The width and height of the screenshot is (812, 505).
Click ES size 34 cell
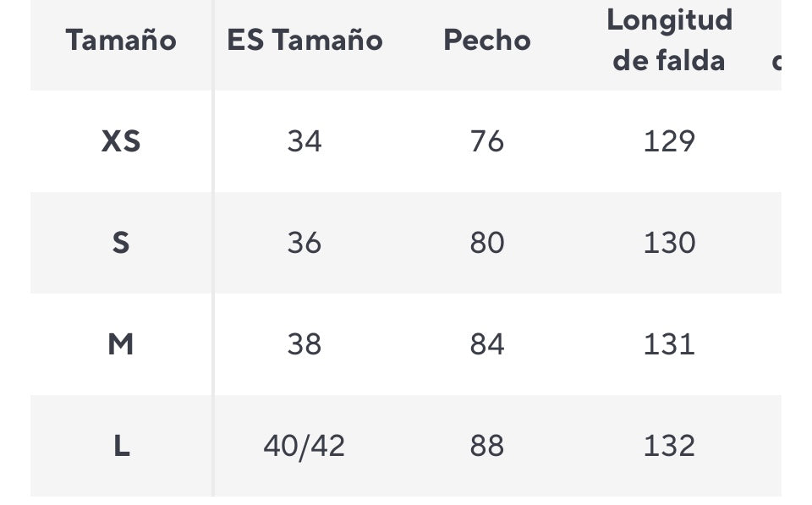304,141
